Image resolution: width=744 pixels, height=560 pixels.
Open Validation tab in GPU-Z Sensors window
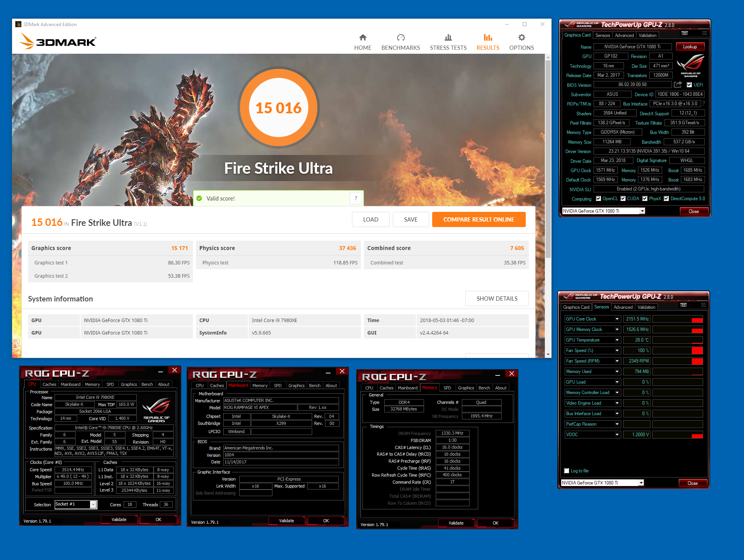[646, 307]
